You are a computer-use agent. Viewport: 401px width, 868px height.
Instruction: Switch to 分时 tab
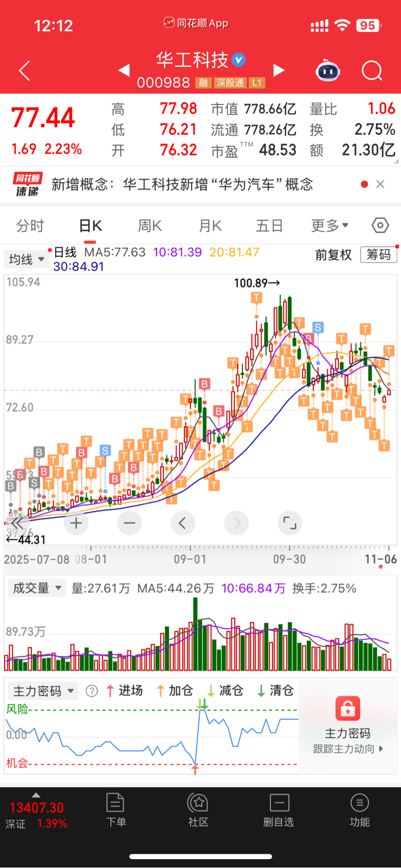30,225
